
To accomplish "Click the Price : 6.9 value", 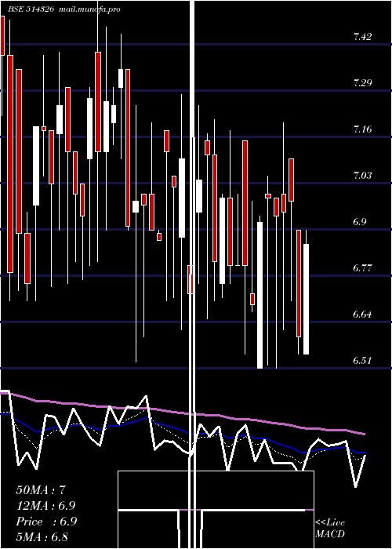I will click(46, 522).
